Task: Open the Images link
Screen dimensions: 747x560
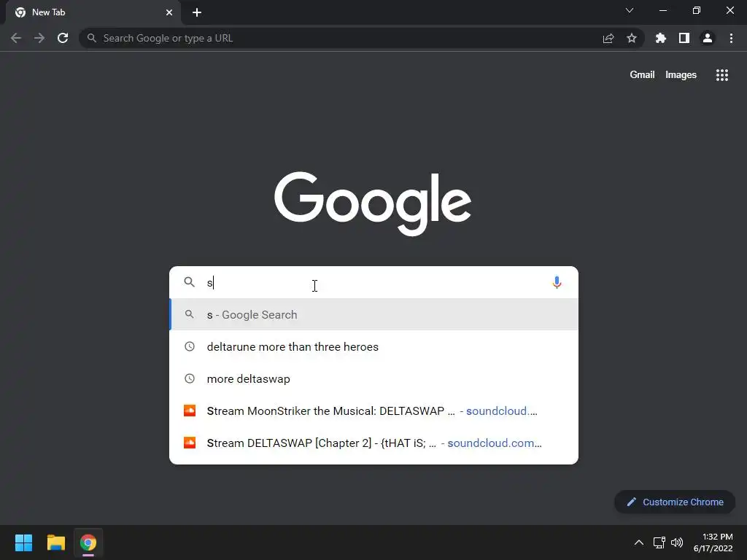Action: pyautogui.click(x=681, y=75)
